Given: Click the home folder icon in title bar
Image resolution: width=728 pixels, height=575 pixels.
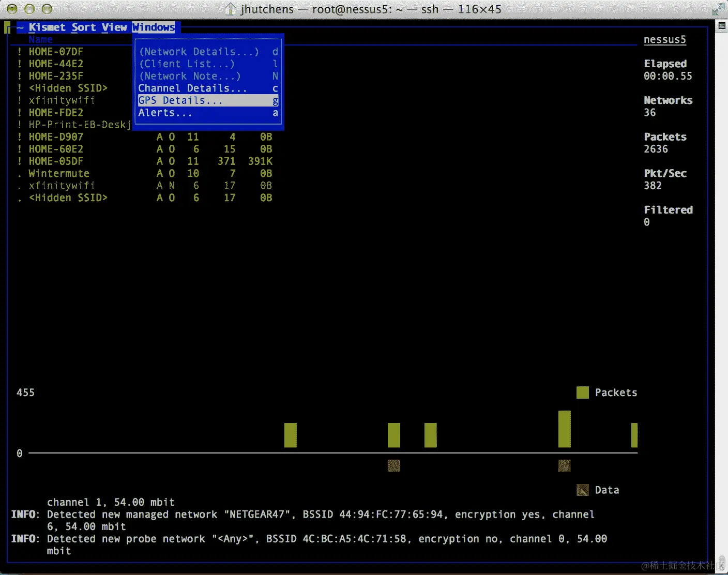Looking at the screenshot, I should [x=231, y=9].
